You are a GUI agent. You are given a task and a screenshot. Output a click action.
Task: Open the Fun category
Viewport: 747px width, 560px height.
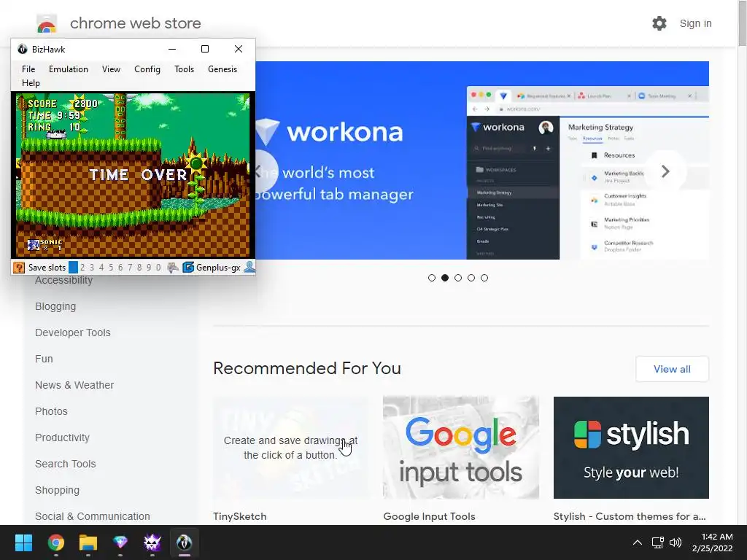click(44, 359)
